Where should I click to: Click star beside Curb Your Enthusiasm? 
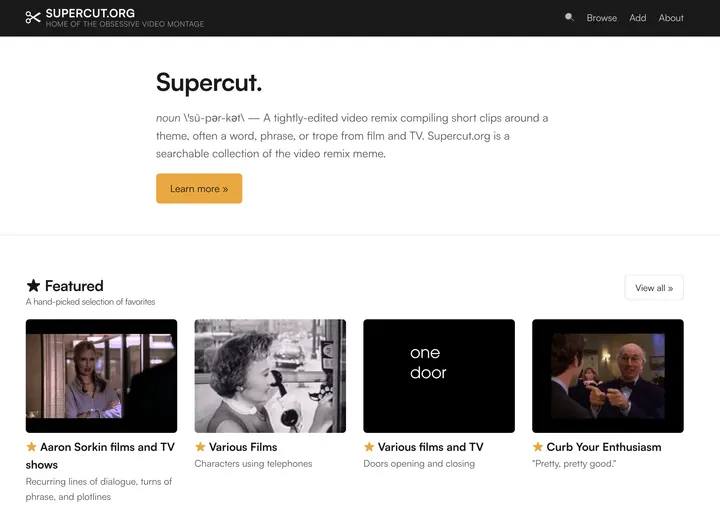point(538,447)
